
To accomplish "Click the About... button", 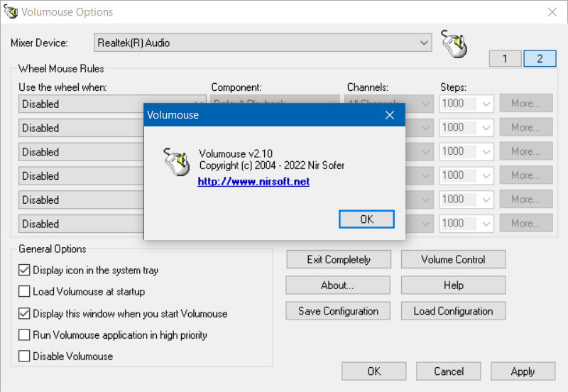I will [338, 285].
